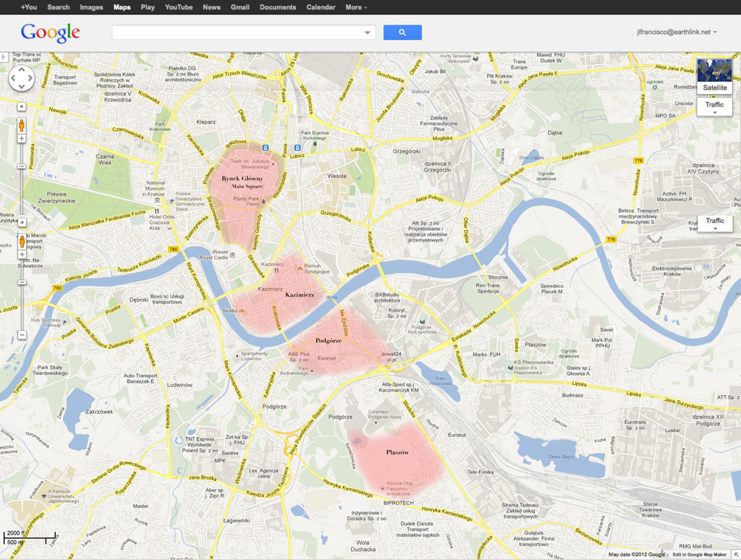The width and height of the screenshot is (741, 560).
Task: Open Gmail in the top bar
Action: [240, 7]
